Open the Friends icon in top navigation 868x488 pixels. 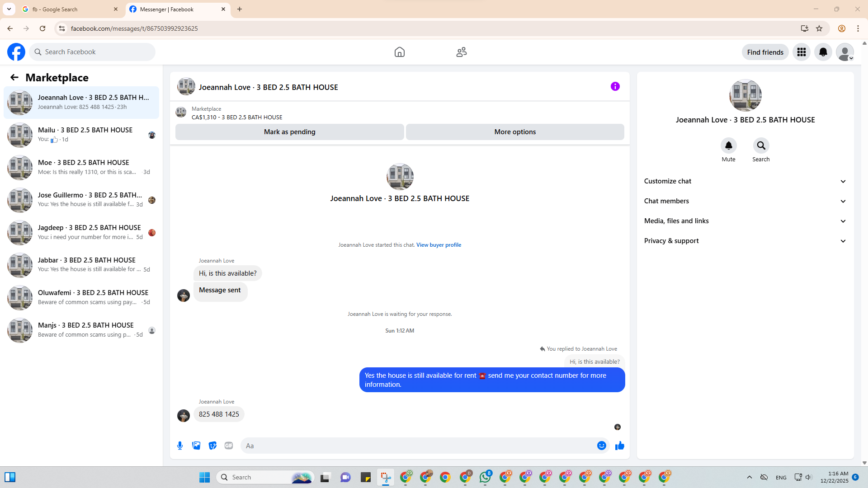click(x=462, y=52)
